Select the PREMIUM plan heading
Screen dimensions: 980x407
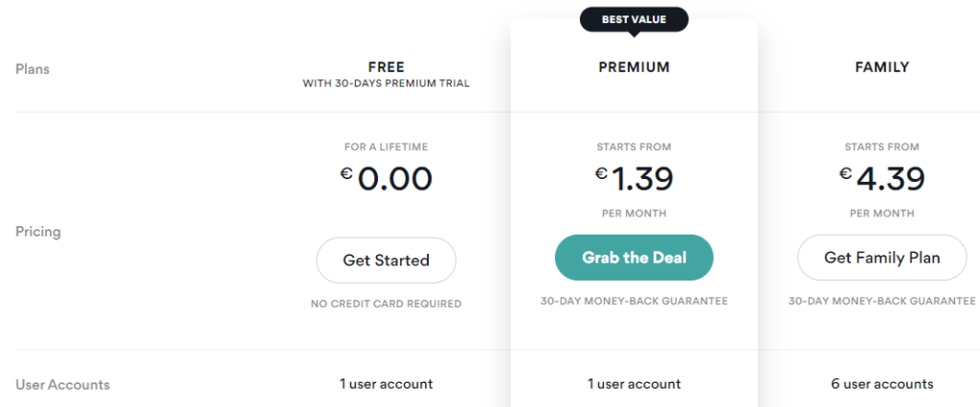click(x=634, y=67)
